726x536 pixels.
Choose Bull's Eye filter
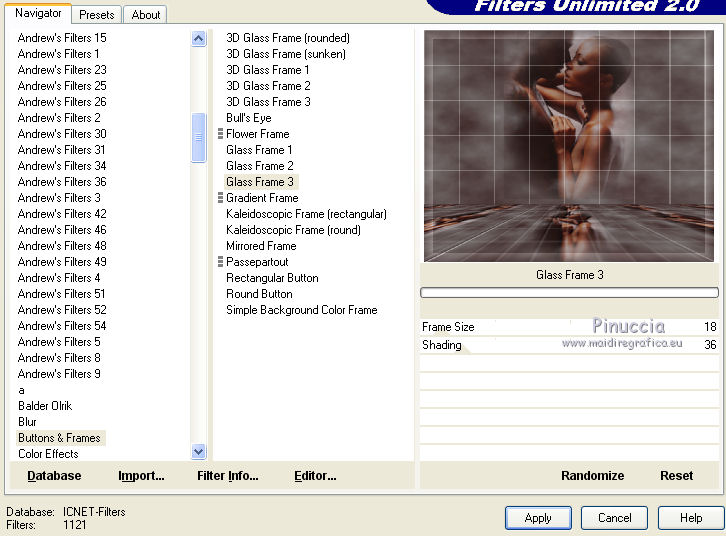coord(249,118)
